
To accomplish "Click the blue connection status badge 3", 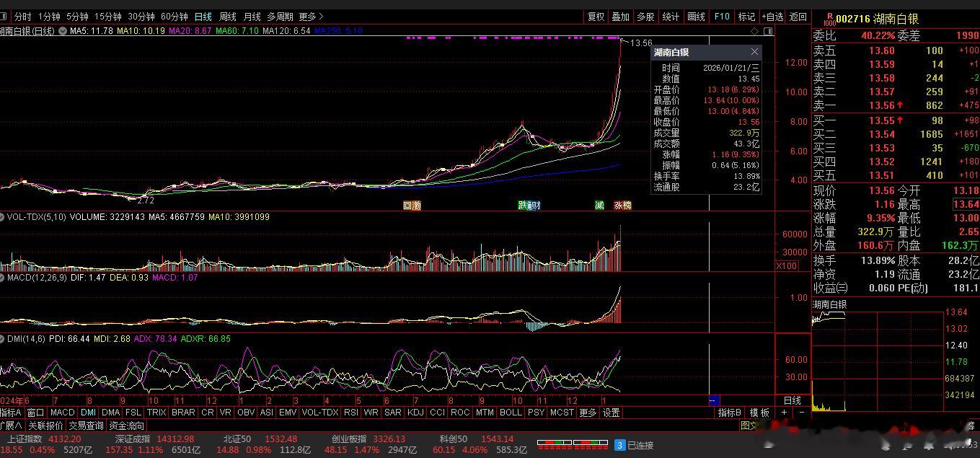I will (619, 445).
